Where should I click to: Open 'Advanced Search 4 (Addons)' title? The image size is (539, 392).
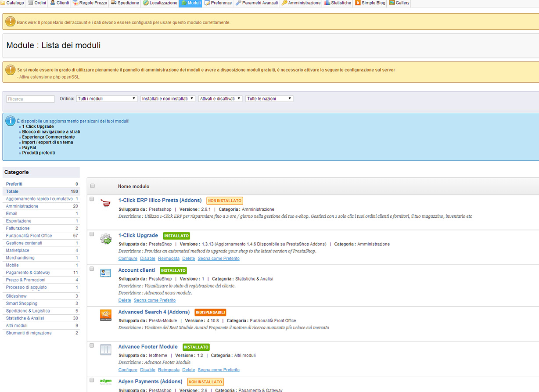coord(154,312)
